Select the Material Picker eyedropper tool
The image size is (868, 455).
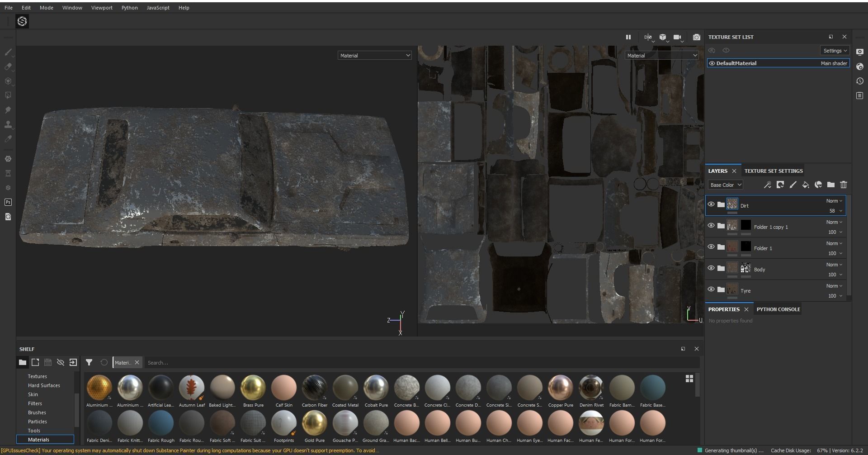click(8, 139)
